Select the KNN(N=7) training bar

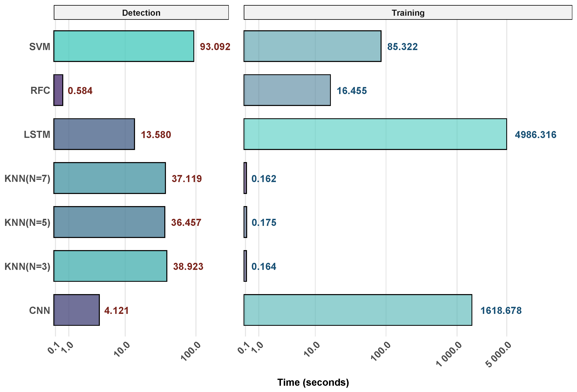click(x=245, y=178)
